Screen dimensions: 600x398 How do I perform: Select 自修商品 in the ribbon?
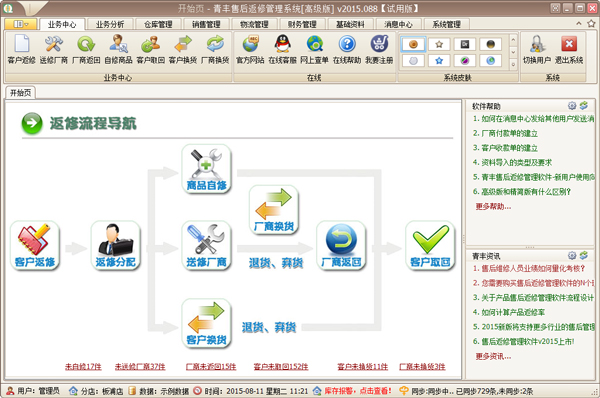click(118, 49)
